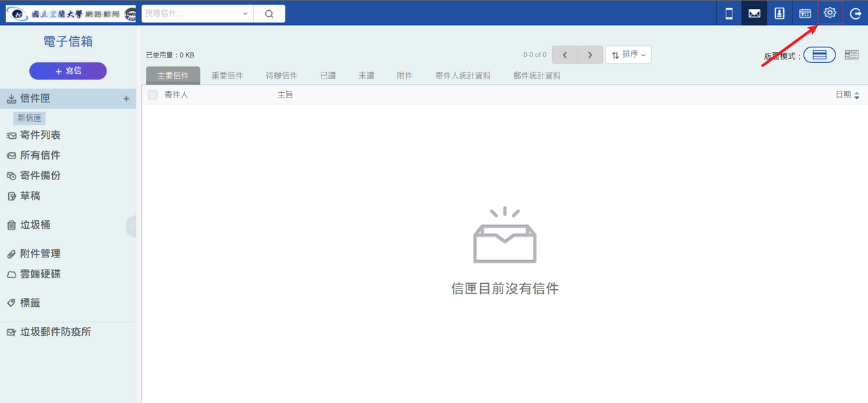Switch to the 已讀 tab
Screen dimensions: 868x403
pyautogui.click(x=328, y=76)
